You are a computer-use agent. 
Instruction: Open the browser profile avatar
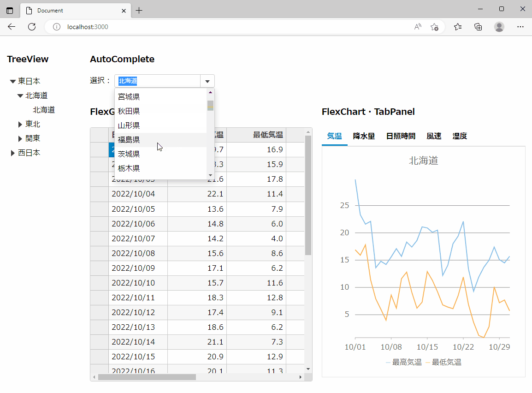(x=499, y=27)
